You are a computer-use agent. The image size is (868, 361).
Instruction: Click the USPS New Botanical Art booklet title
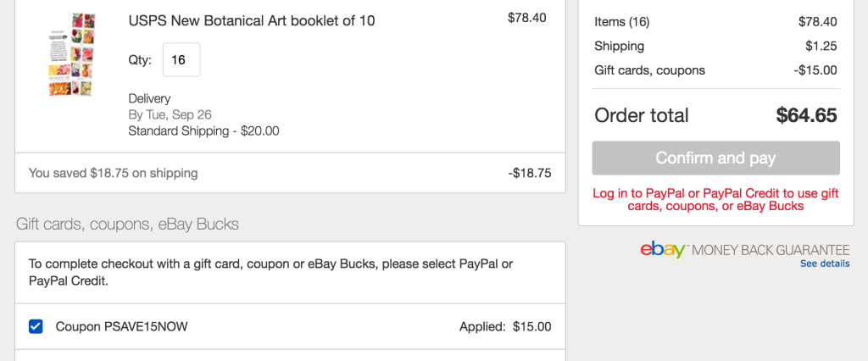point(251,20)
